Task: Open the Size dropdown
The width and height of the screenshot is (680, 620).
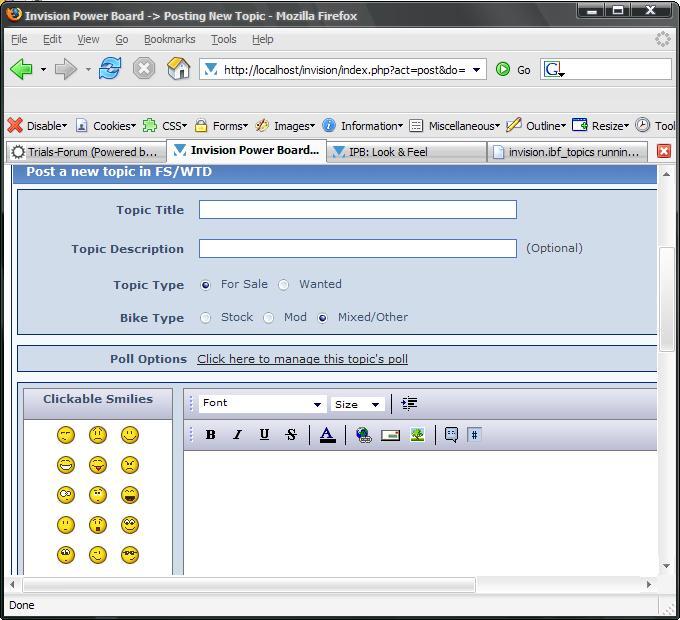Action: point(357,404)
